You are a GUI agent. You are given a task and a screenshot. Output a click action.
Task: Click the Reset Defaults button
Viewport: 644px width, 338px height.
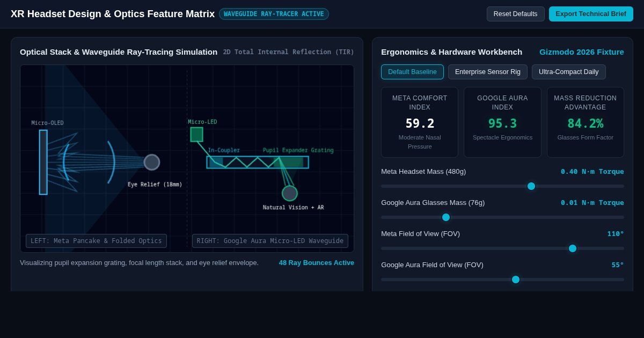coord(515,14)
